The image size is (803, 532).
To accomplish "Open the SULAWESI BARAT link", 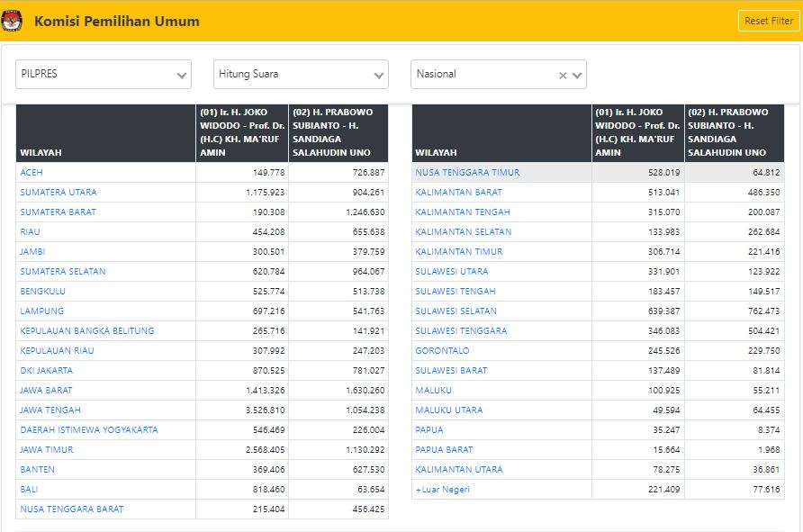I will [x=451, y=371].
